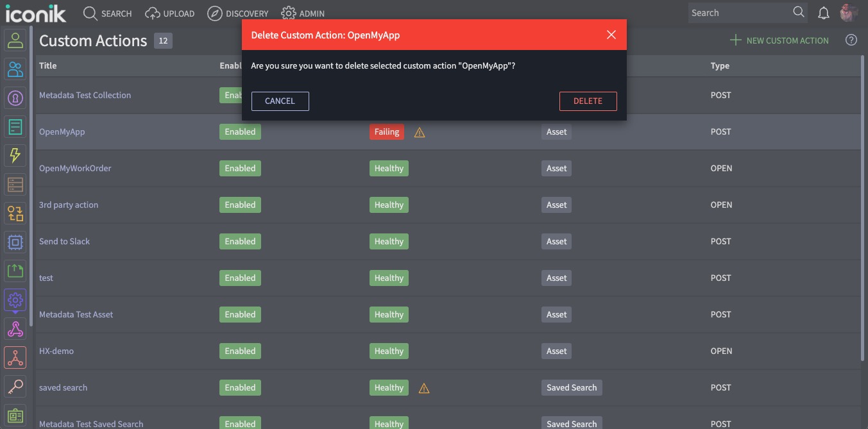The width and height of the screenshot is (868, 429).
Task: Click the warning triangle beside the Failing status
Action: [419, 132]
